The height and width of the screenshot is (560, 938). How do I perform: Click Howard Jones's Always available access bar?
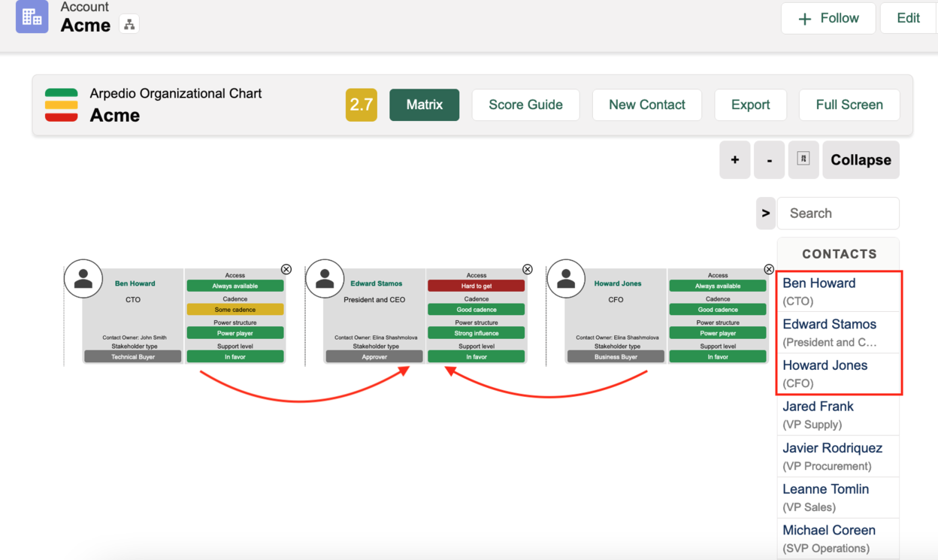[x=718, y=286]
